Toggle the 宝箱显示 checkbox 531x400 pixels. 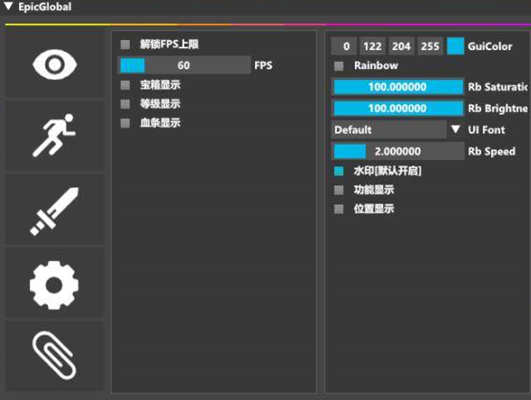tap(125, 85)
